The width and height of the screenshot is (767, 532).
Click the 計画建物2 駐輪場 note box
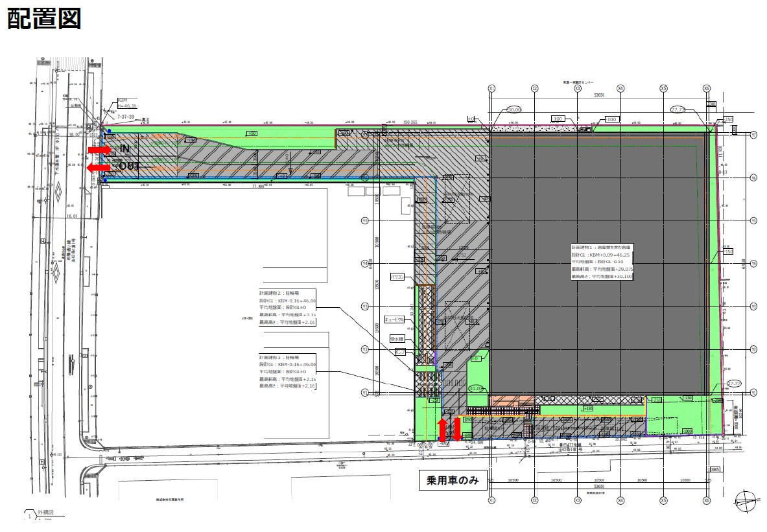click(x=287, y=308)
